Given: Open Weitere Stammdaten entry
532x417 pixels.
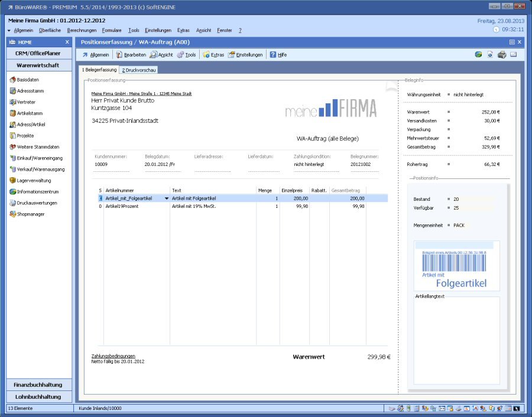Looking at the screenshot, I should tap(34, 147).
